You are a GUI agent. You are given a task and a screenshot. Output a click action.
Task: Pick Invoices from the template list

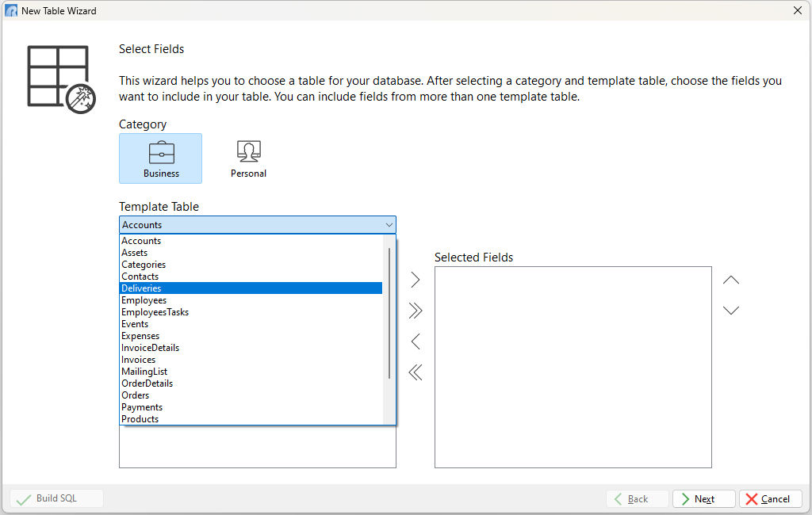point(251,360)
